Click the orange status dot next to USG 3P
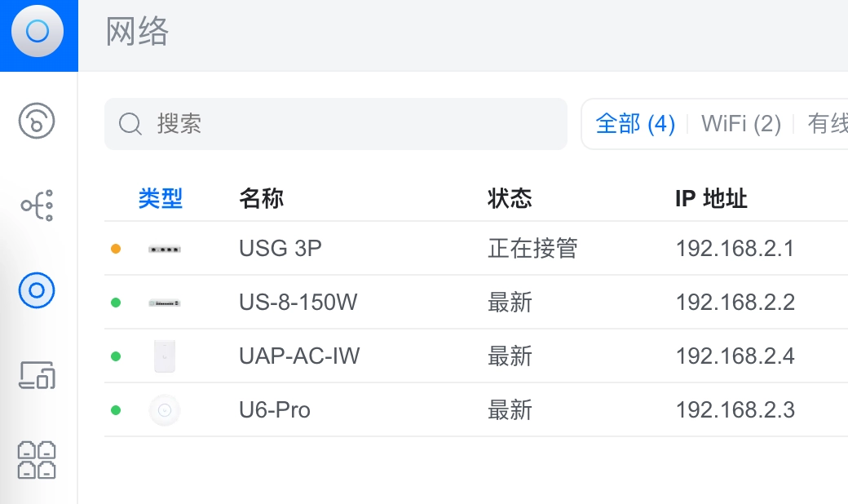Image resolution: width=848 pixels, height=504 pixels. [x=116, y=248]
